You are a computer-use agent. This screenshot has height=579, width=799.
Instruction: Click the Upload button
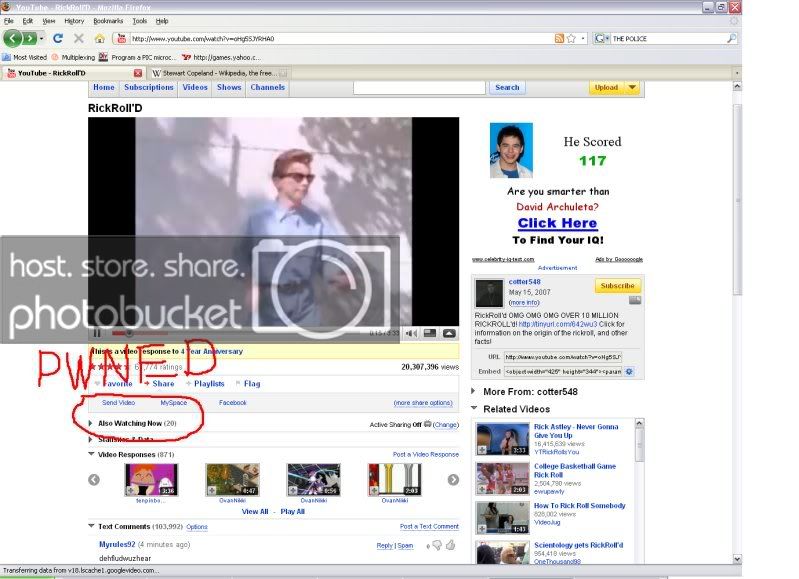point(606,88)
